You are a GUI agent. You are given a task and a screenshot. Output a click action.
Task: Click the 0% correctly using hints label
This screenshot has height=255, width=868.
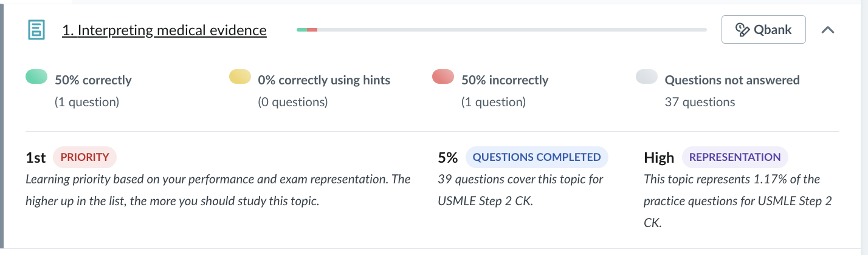tap(324, 80)
